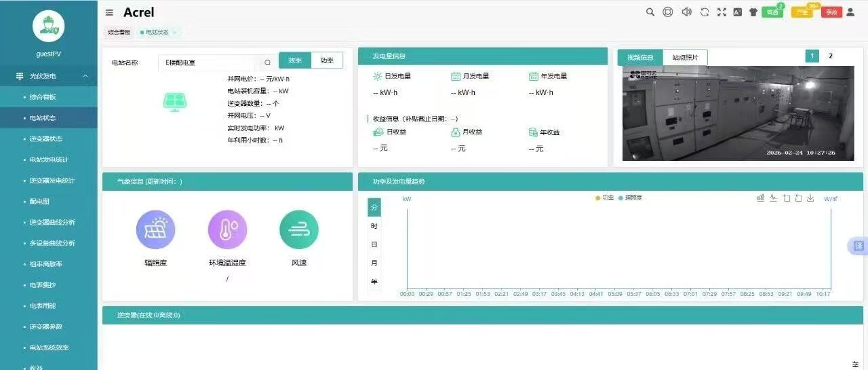The image size is (868, 370).
Task: Select the 时 hour granularity
Action: coord(374,226)
